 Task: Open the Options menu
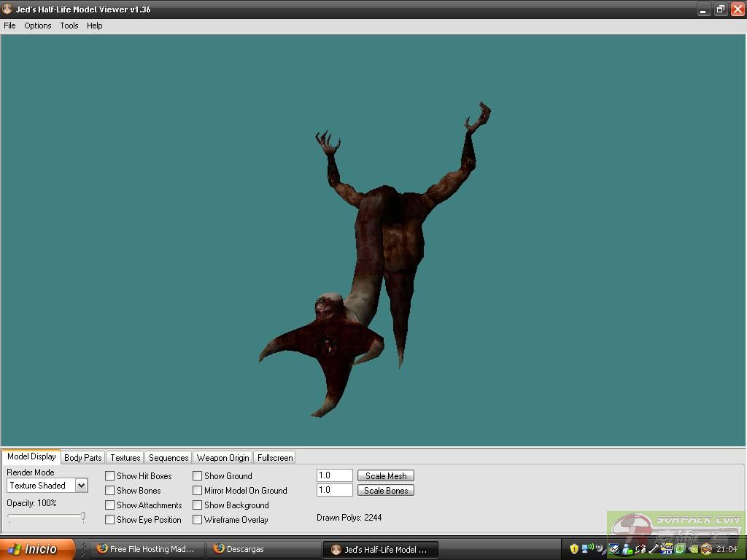coord(38,26)
